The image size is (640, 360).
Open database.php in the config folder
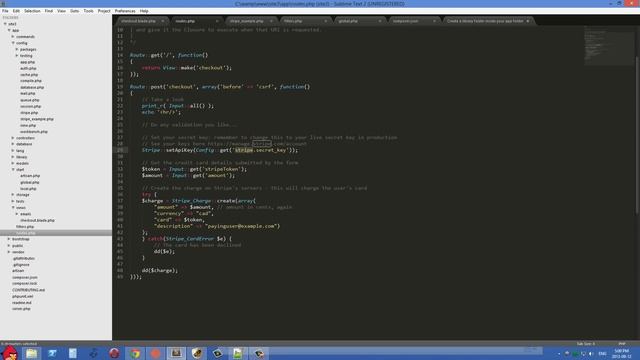point(32,87)
